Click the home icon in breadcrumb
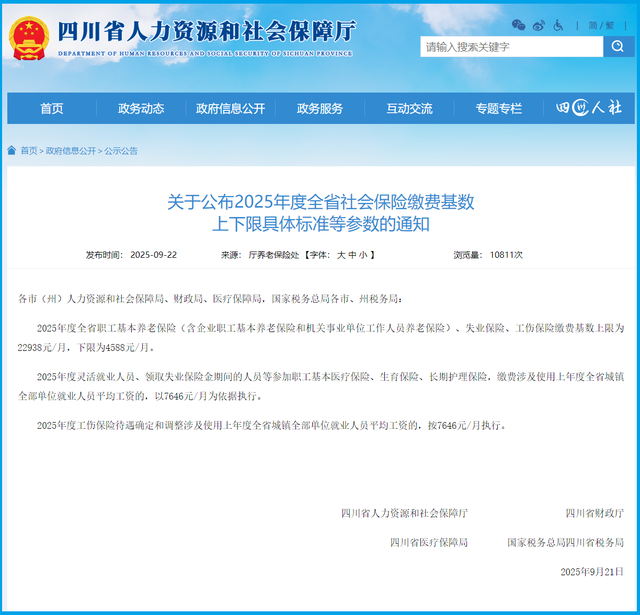 click(x=11, y=151)
